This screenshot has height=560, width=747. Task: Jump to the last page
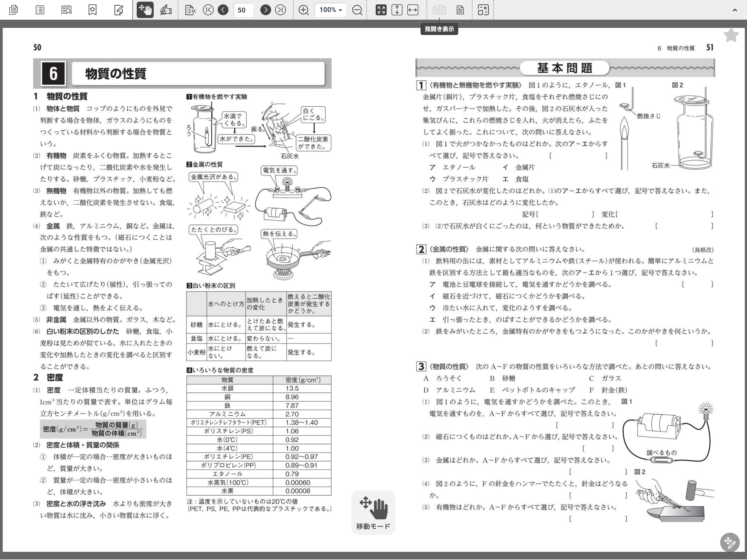[280, 10]
